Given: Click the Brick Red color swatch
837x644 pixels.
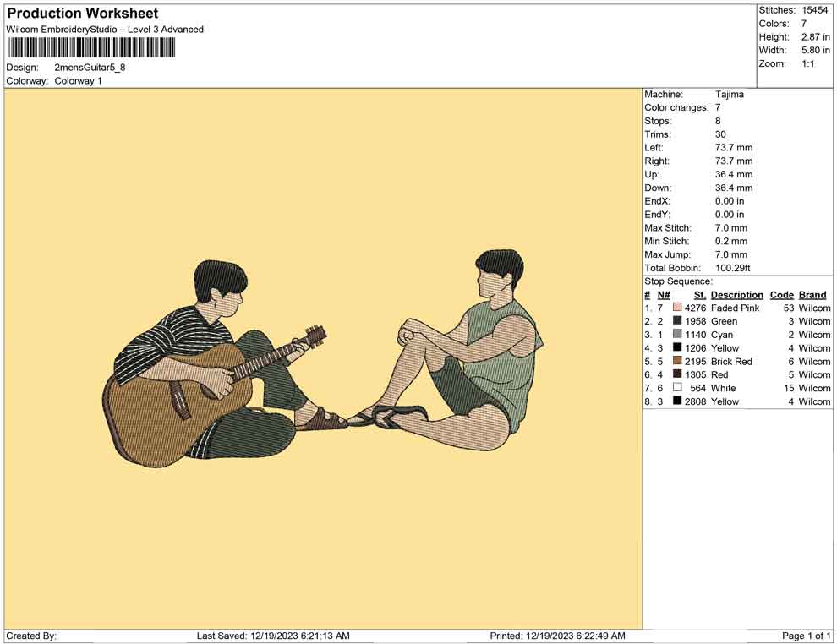Looking at the screenshot, I should [x=677, y=361].
